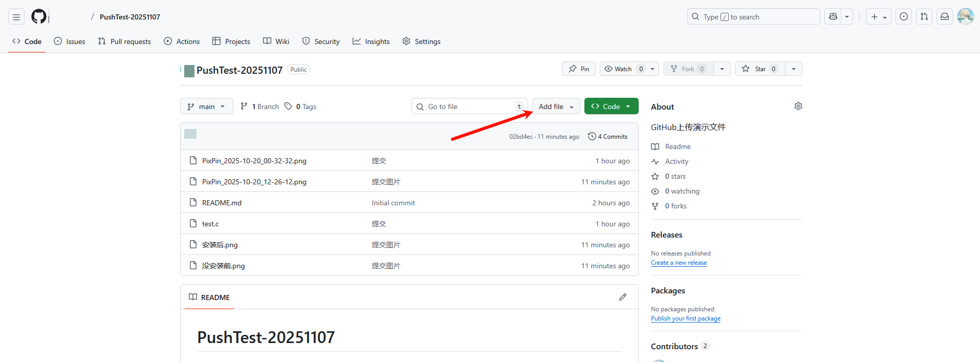Open 提交图片 commit for 安装后.png

click(x=386, y=245)
